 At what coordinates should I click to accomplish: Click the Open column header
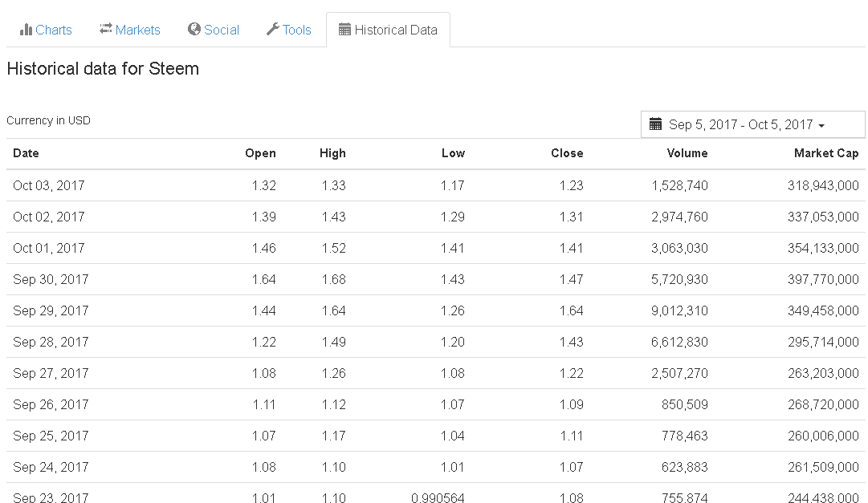point(260,153)
